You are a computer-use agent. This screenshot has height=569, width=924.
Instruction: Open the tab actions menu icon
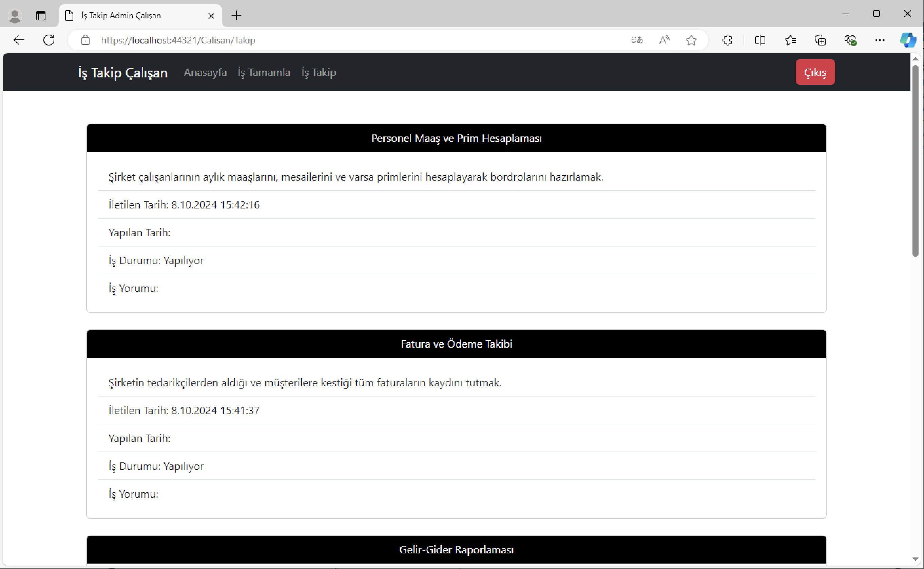click(41, 16)
